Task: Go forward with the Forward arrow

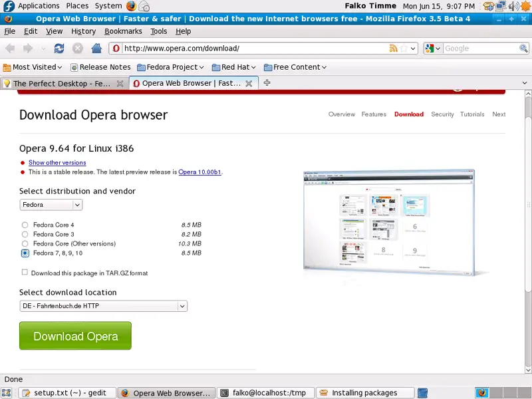Action: (28, 49)
